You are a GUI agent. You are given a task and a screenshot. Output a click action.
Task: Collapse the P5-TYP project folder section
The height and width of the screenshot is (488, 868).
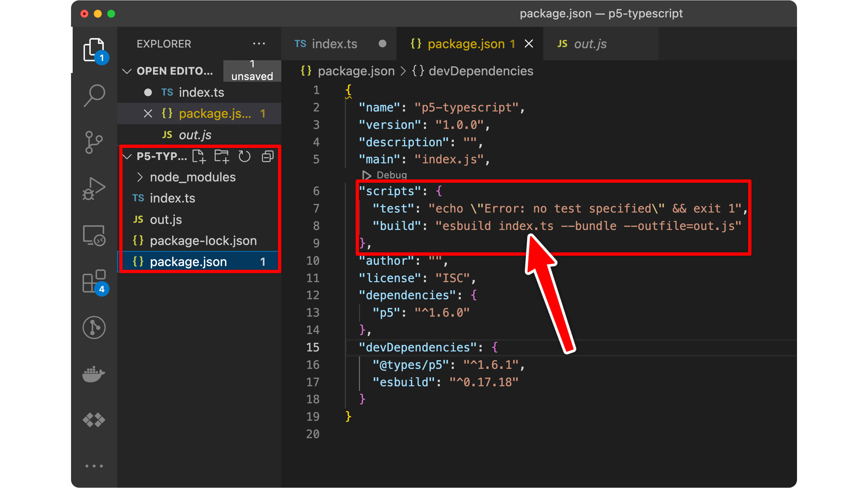coord(127,156)
